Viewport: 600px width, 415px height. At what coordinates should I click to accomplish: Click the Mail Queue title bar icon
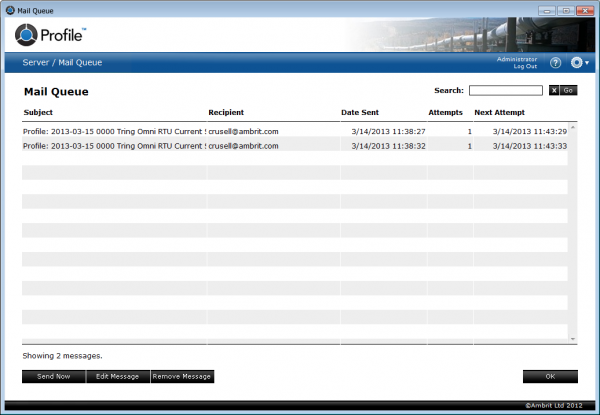tap(9, 9)
